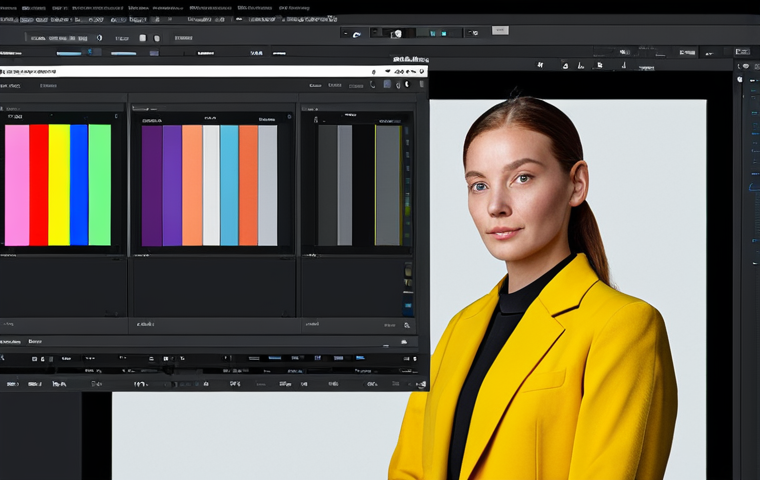
Task: Click the light gray button in the top toolbar
Action: 500,30
